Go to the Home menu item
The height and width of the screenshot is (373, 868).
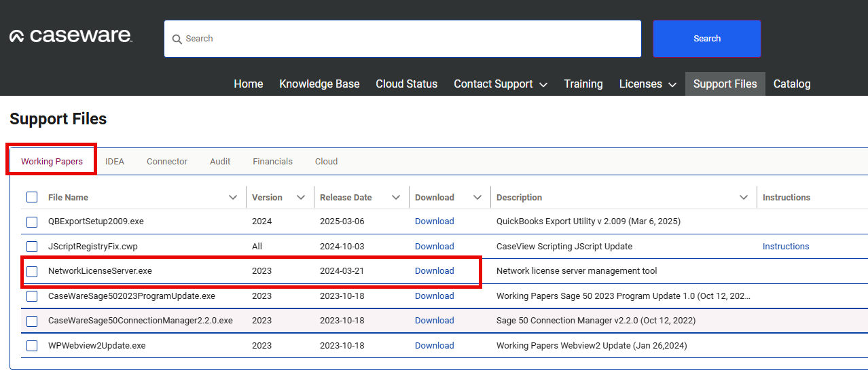(249, 84)
